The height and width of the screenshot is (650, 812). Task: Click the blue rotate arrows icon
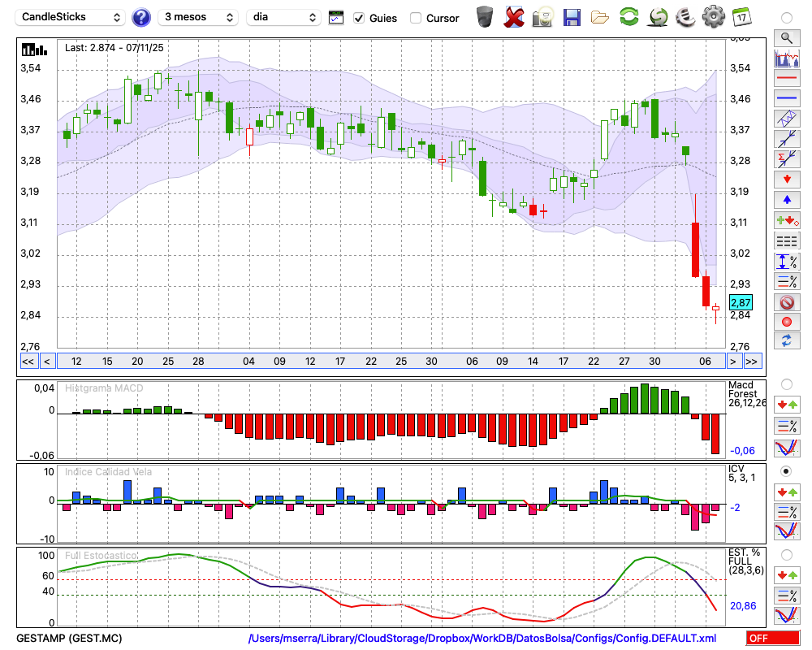[787, 340]
